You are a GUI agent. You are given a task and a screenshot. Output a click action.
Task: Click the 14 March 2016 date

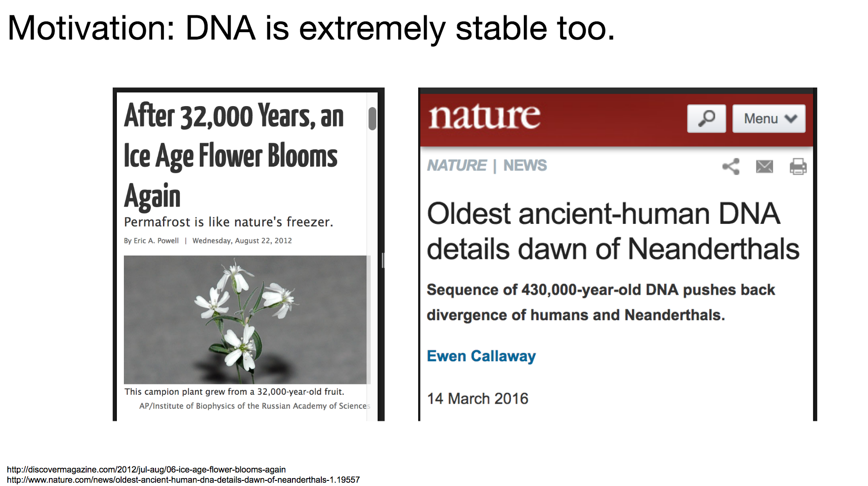(x=478, y=399)
